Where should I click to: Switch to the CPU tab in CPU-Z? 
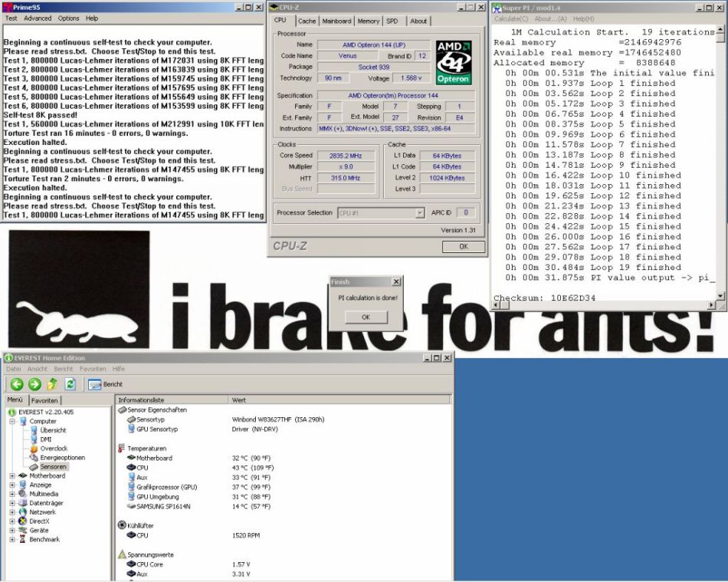click(280, 20)
